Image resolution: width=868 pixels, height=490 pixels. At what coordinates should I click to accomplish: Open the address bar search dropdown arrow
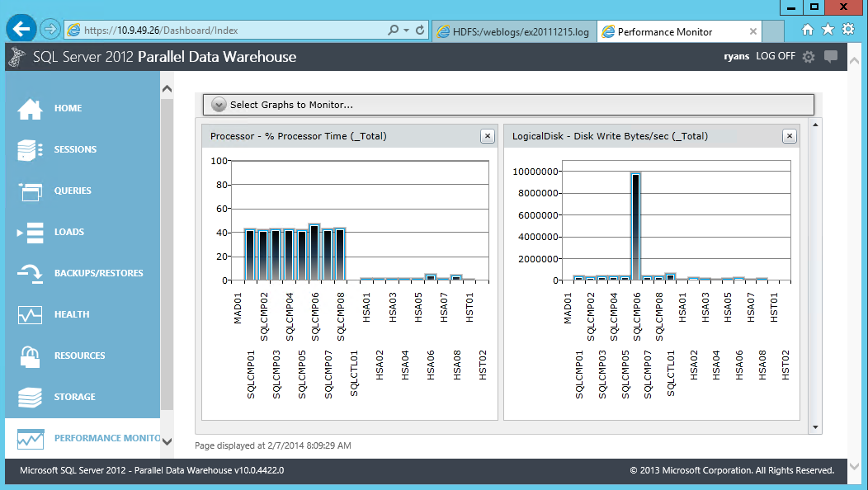tap(406, 30)
